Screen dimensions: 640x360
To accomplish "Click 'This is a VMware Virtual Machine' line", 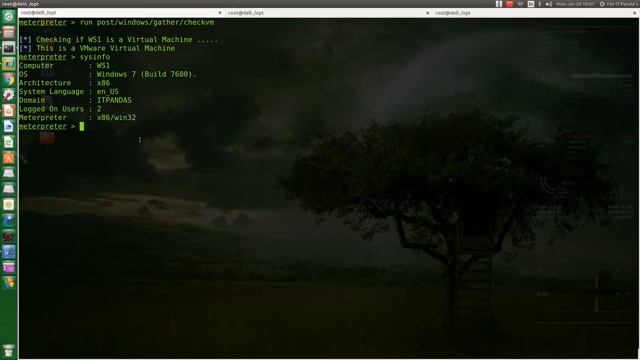I will tap(105, 48).
